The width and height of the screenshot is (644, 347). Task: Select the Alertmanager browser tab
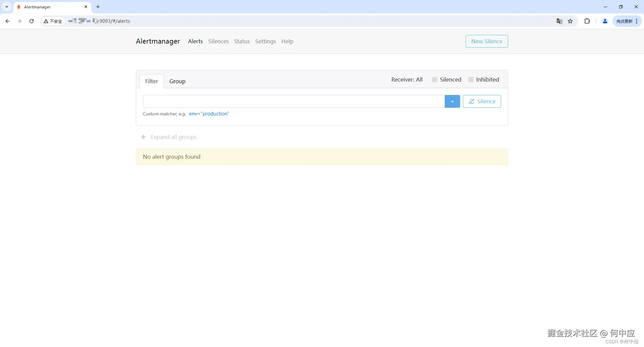(53, 7)
